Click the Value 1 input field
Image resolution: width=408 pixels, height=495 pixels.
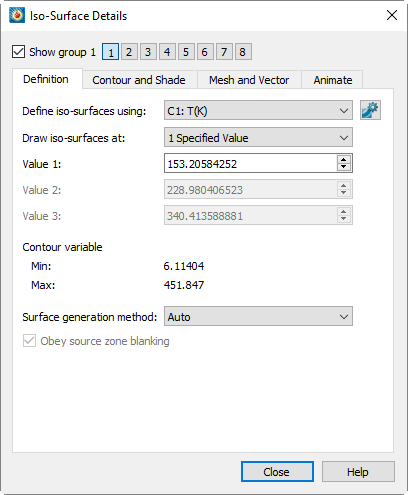[x=251, y=163]
